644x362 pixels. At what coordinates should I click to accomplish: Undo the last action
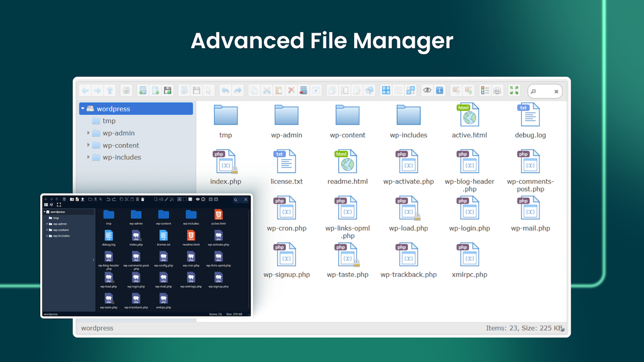pos(225,90)
